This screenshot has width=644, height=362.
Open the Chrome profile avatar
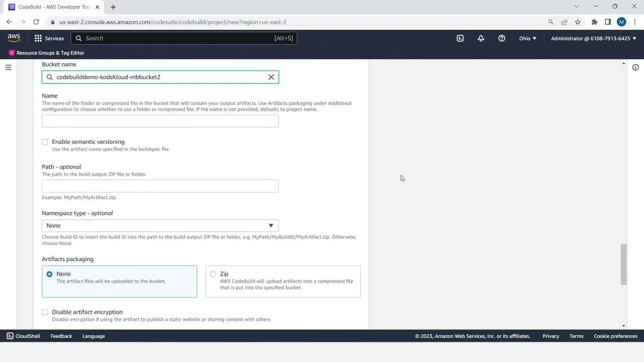[x=621, y=22]
